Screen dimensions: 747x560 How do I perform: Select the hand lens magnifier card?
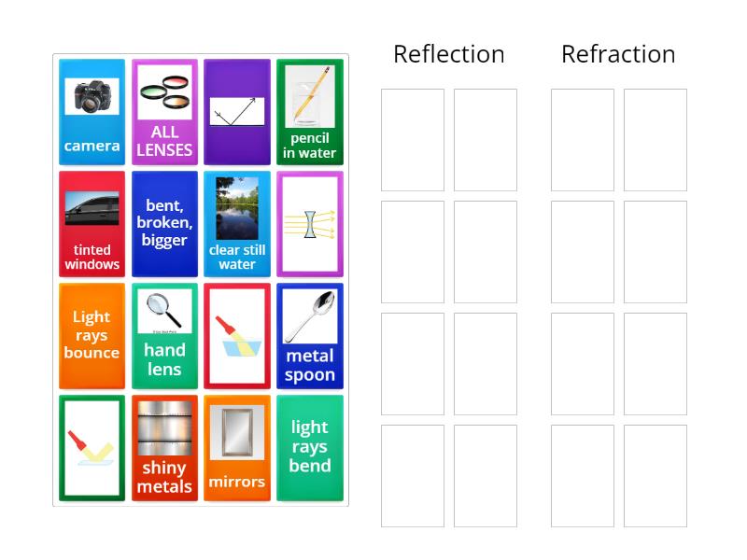[x=164, y=336]
